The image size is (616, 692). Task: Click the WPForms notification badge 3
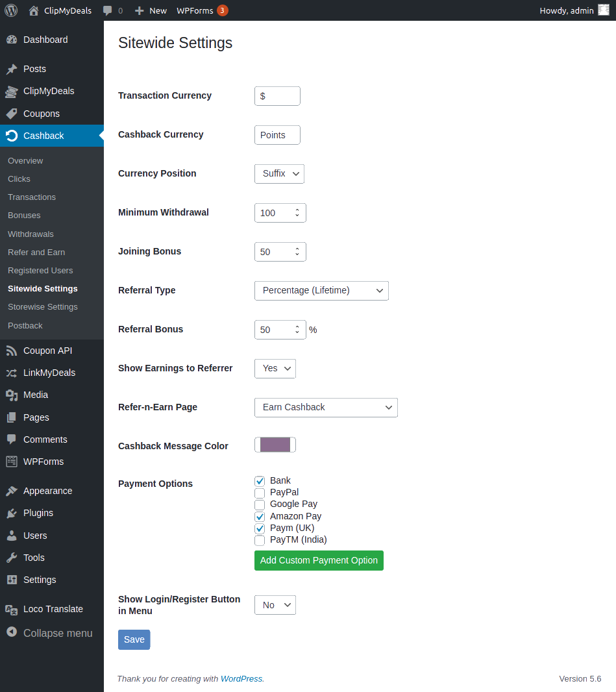(223, 10)
